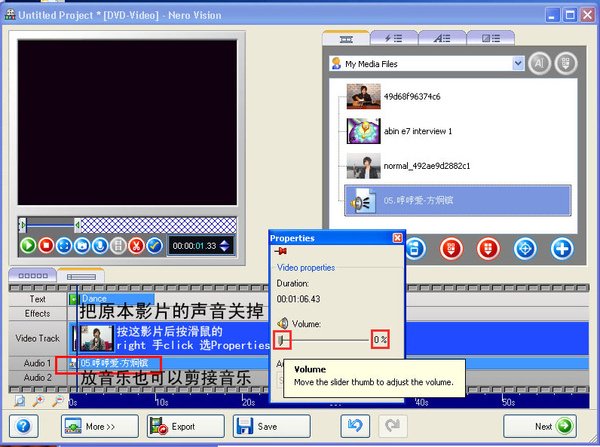This screenshot has height=447, width=600.
Task: Open the transitions tab
Action: click(491, 39)
